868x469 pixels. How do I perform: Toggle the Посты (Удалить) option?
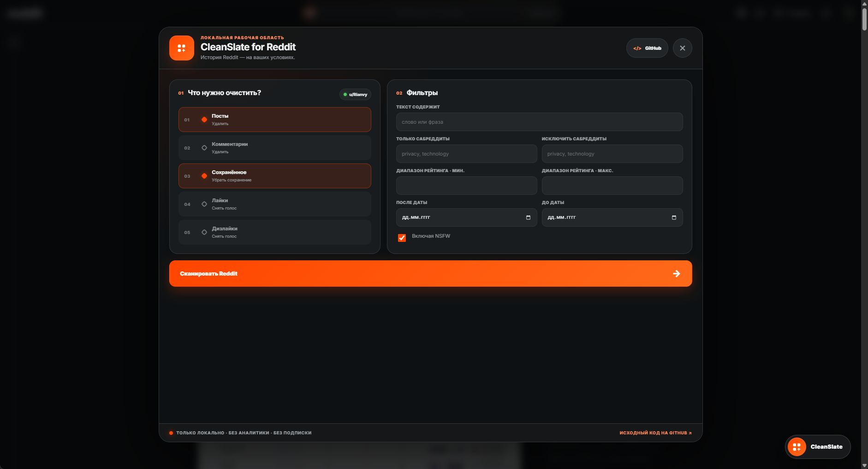pos(275,120)
